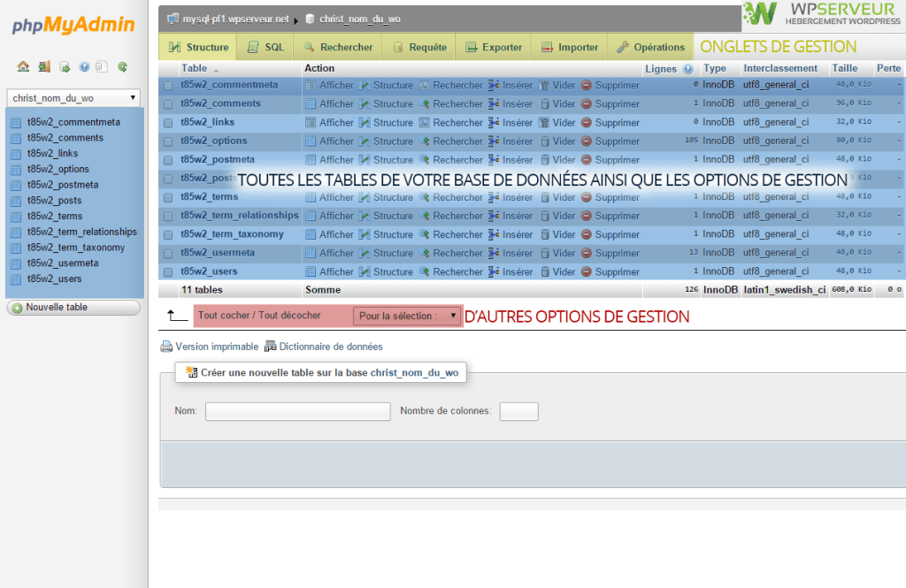Check the t85w2_postmeta row checkbox

point(168,160)
